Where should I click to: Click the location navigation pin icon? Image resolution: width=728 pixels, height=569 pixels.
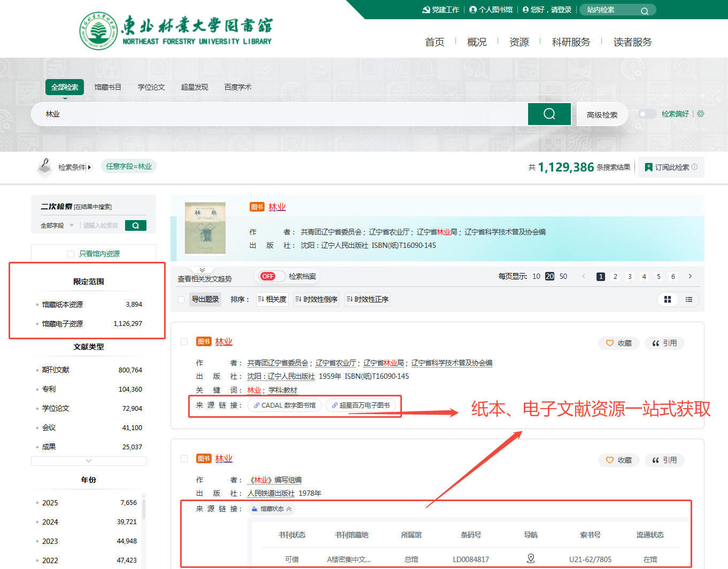click(x=530, y=558)
